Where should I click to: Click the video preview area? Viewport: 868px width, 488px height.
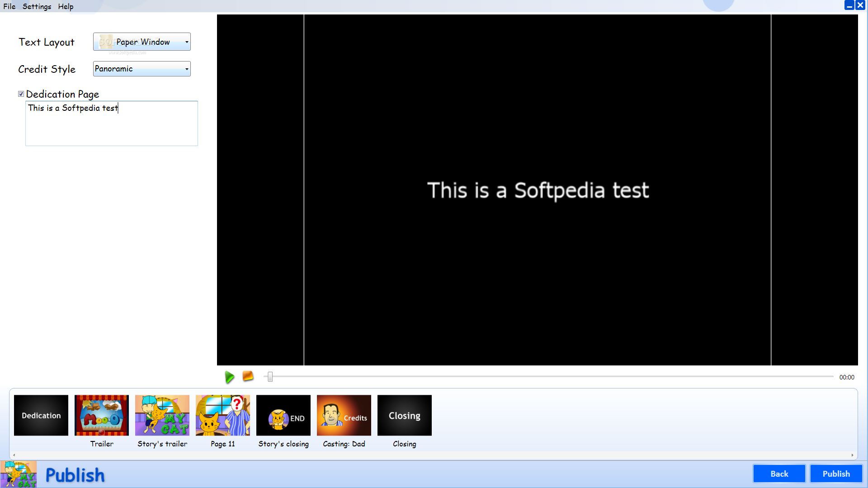pos(538,190)
